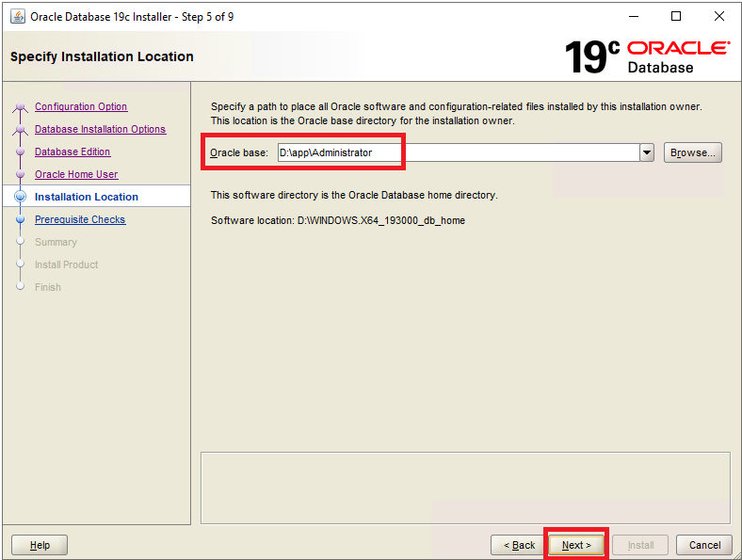Screen dimensions: 742x560
Task: Click the Browse... button
Action: click(693, 152)
